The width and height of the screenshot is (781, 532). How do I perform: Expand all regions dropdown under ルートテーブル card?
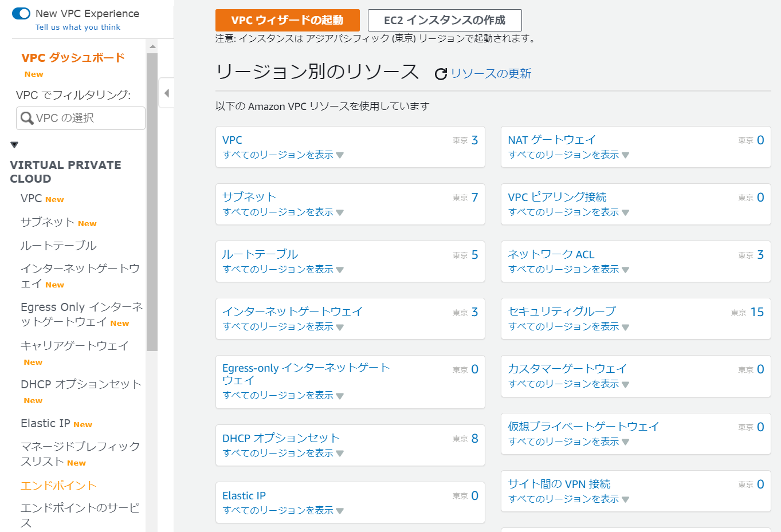point(283,269)
